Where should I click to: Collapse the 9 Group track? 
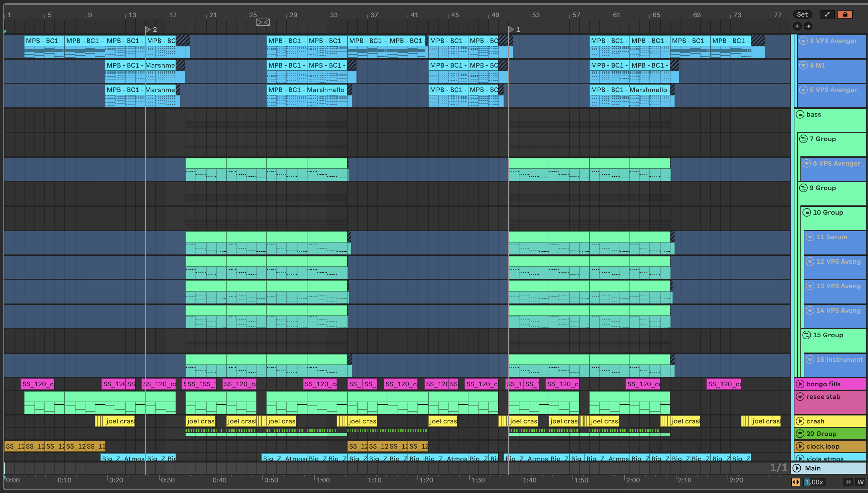(803, 188)
